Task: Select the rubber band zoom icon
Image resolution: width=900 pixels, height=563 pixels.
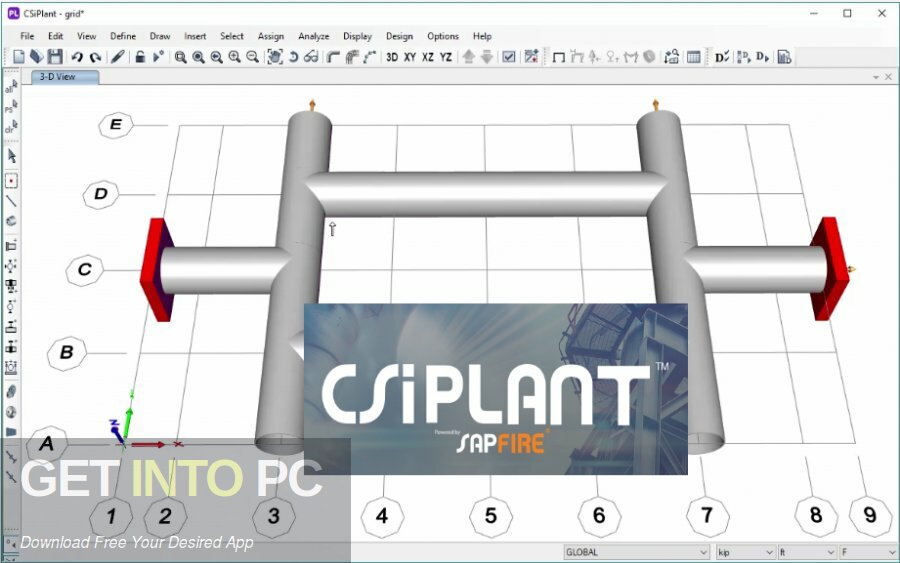Action: coord(180,57)
